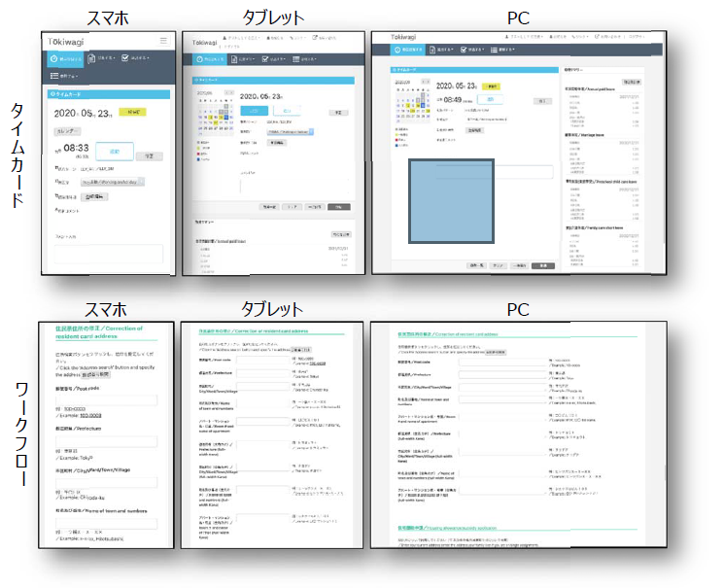Click the dark submit button in PC timecard

coord(545,264)
